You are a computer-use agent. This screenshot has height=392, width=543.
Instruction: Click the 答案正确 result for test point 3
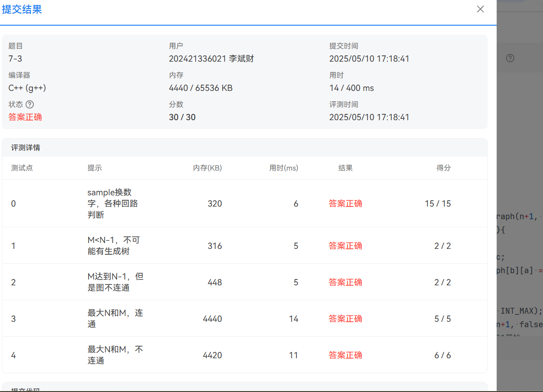click(x=346, y=319)
